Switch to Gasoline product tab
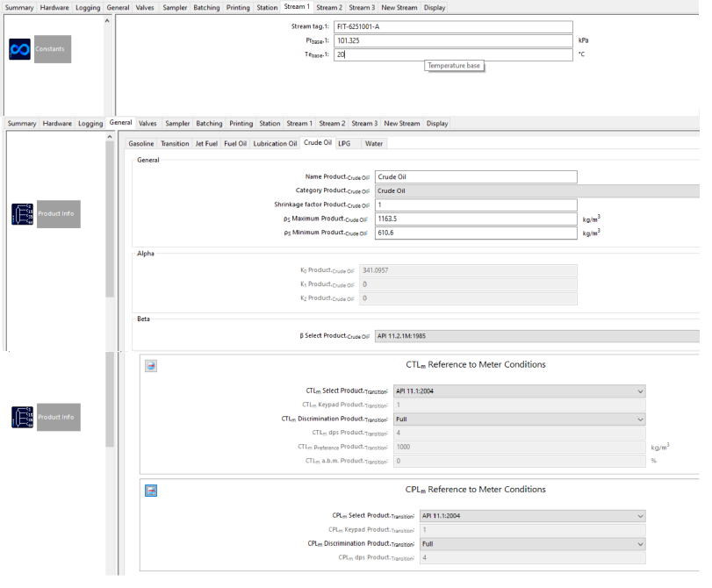The width and height of the screenshot is (712, 588). [141, 143]
